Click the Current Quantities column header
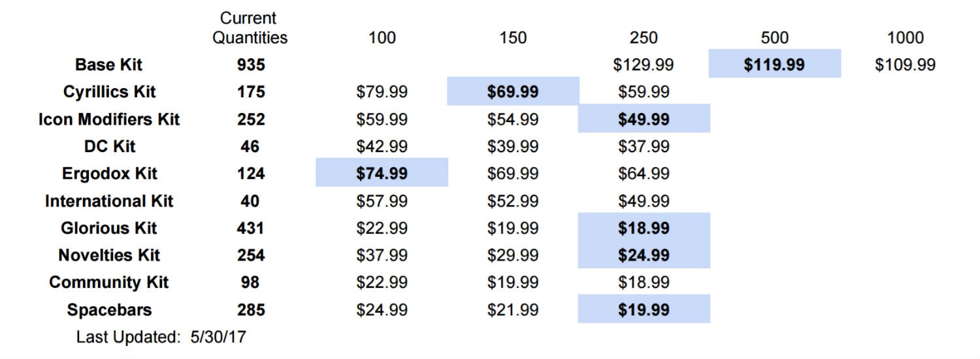This screenshot has width=980, height=359. click(x=250, y=28)
